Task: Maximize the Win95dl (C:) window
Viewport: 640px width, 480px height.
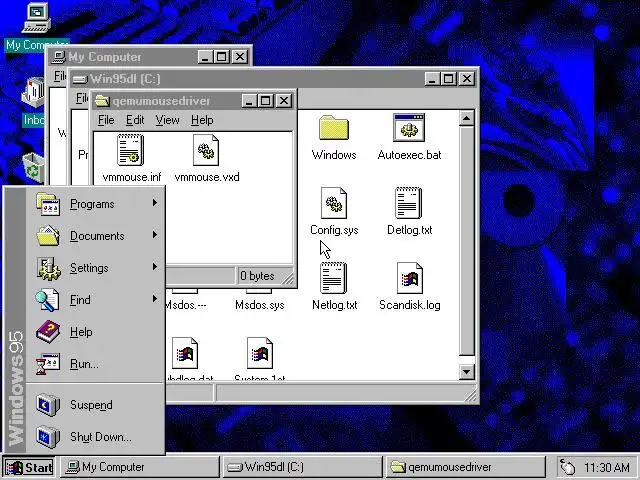Action: [448, 79]
